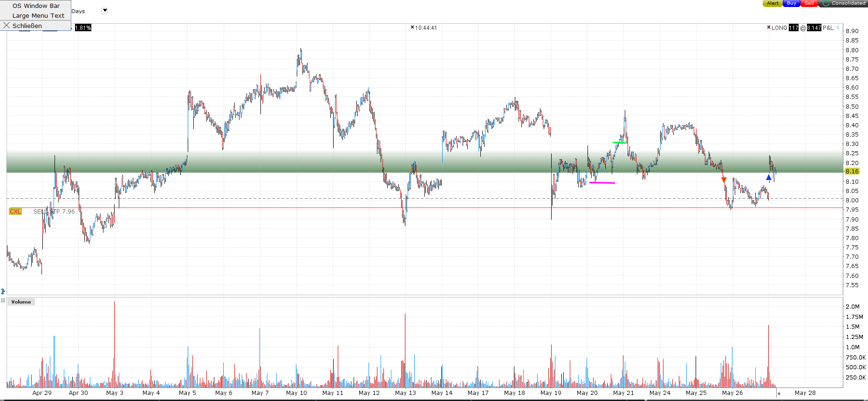Choose 'OS Window Bar' in the context menu
Image resolution: width=868 pixels, height=401 pixels.
pos(36,6)
